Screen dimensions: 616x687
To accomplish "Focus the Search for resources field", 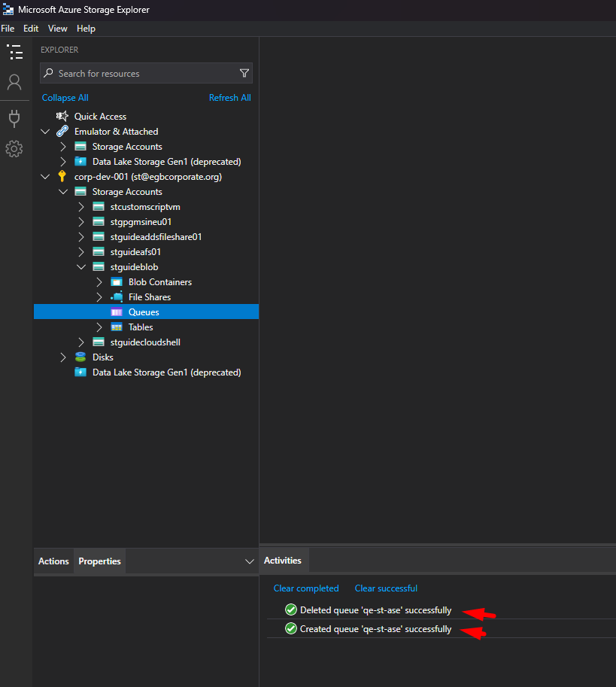I will [146, 73].
